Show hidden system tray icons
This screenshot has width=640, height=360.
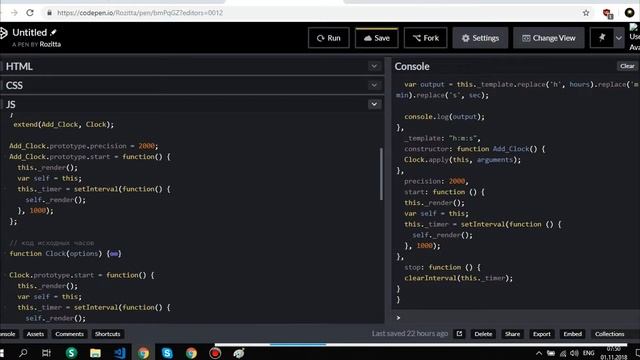[539, 353]
